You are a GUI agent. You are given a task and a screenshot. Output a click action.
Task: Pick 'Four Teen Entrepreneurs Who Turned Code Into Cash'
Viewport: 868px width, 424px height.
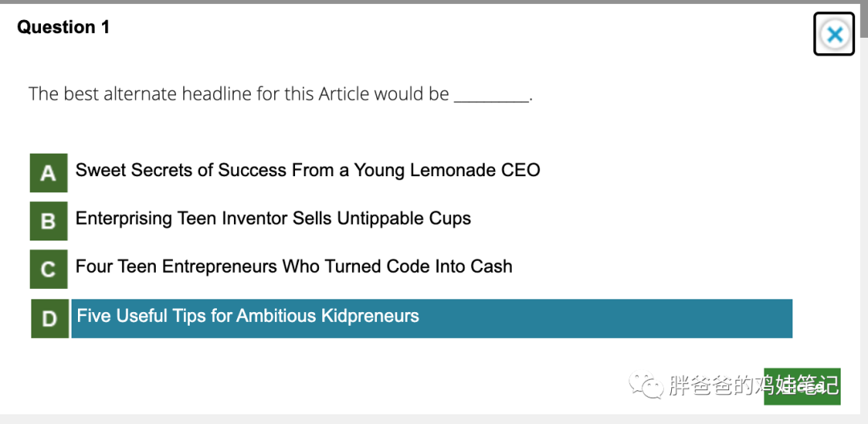[293, 267]
